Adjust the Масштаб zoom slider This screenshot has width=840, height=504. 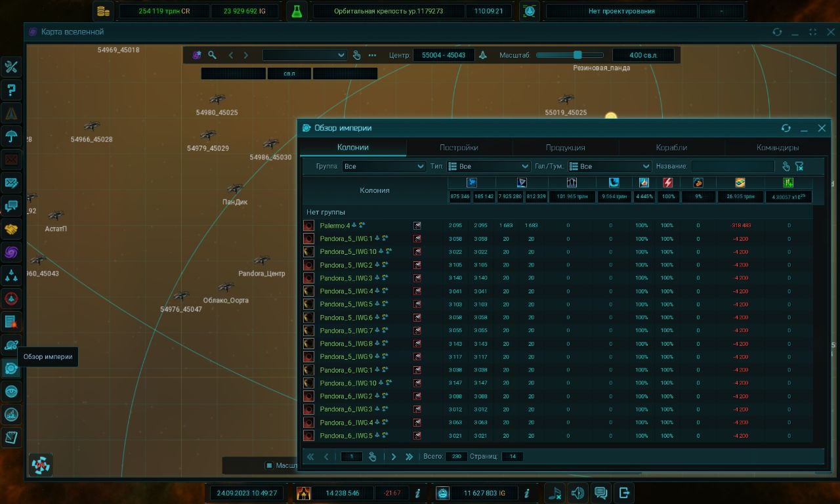(570, 55)
